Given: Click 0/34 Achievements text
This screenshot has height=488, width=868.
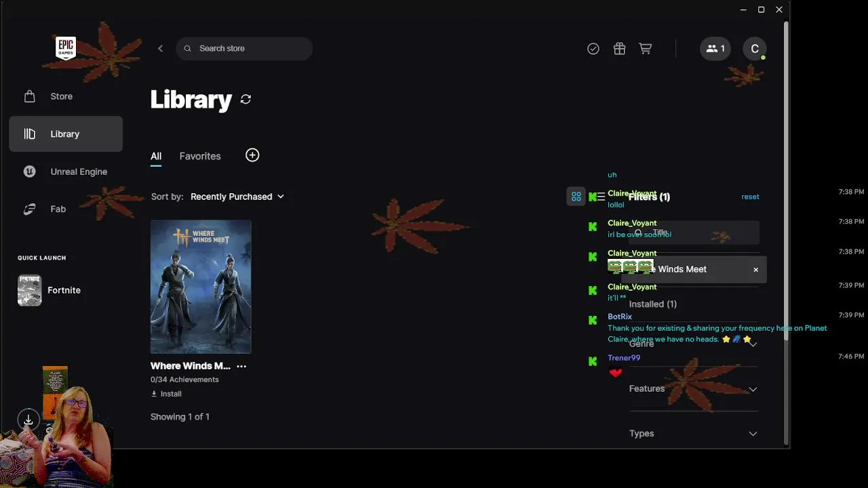Looking at the screenshot, I should tap(184, 380).
